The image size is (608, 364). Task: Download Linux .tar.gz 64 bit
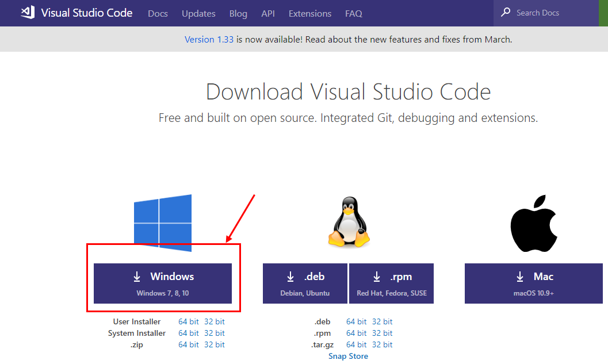click(x=357, y=344)
